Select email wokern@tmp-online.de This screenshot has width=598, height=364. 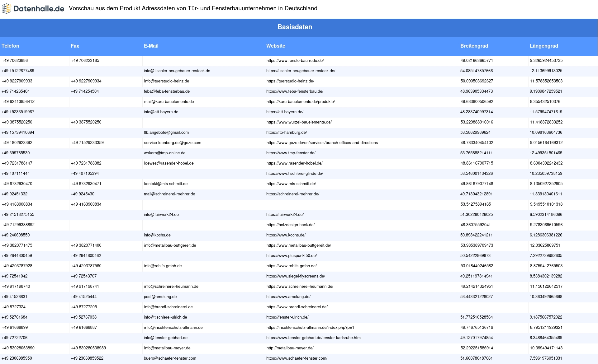pyautogui.click(x=164, y=153)
